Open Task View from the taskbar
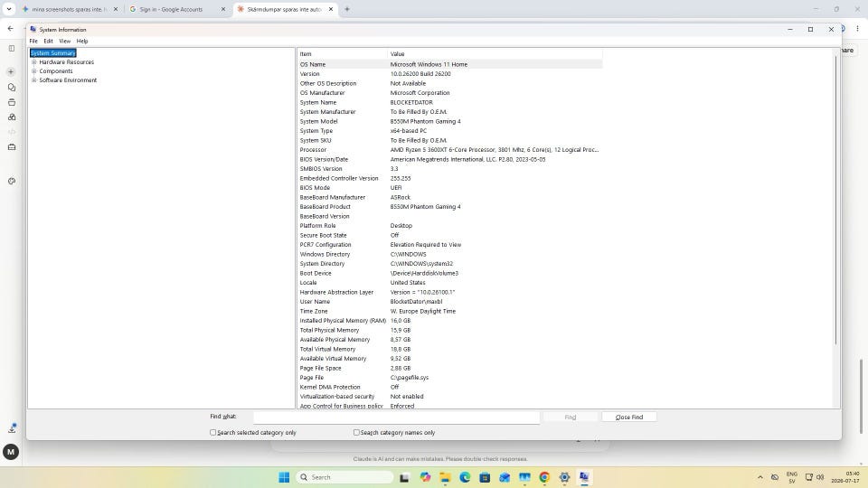 (405, 477)
